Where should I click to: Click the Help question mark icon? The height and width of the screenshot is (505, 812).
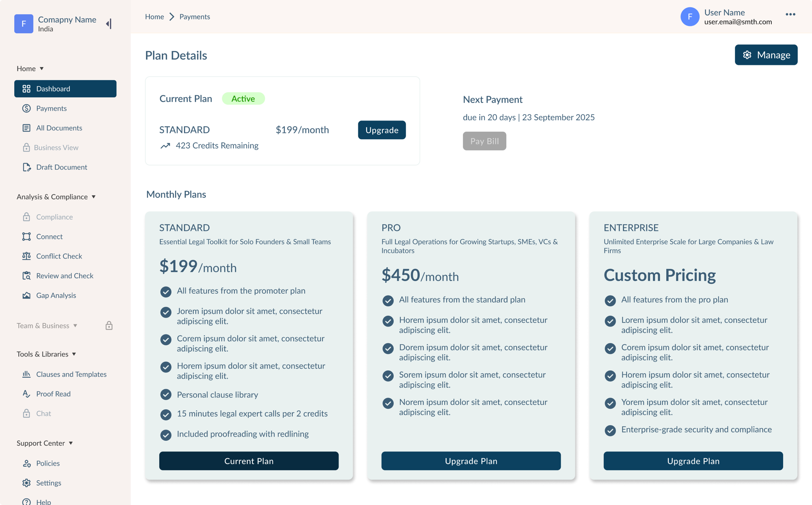(26, 502)
